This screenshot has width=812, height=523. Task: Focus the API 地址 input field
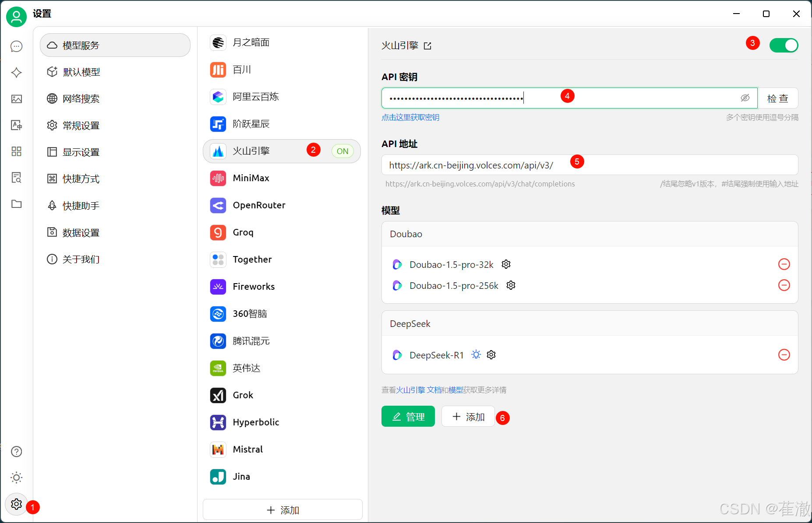[590, 165]
